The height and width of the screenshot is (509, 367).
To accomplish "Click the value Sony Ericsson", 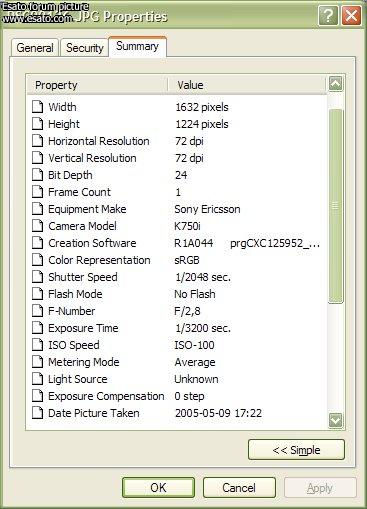I will [x=207, y=209].
